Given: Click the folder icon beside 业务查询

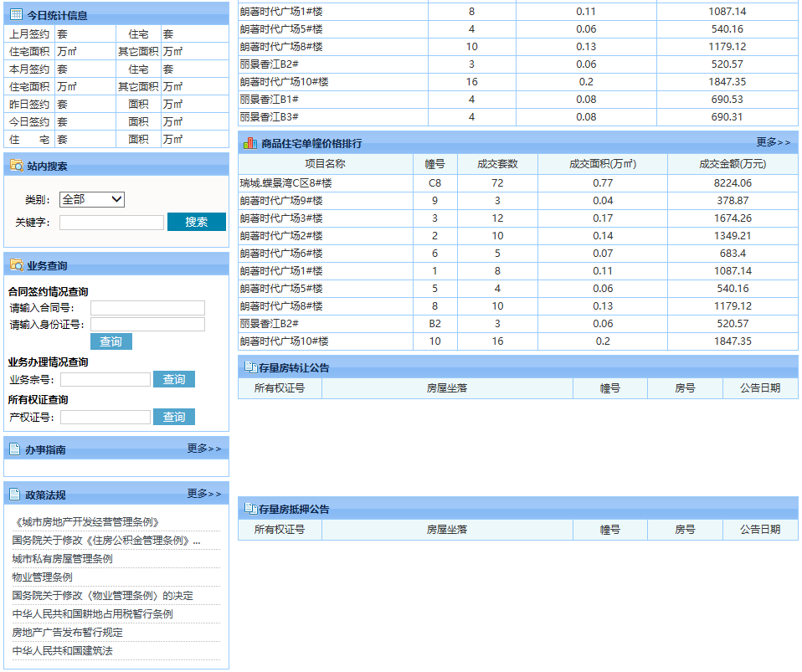Looking at the screenshot, I should [x=16, y=265].
